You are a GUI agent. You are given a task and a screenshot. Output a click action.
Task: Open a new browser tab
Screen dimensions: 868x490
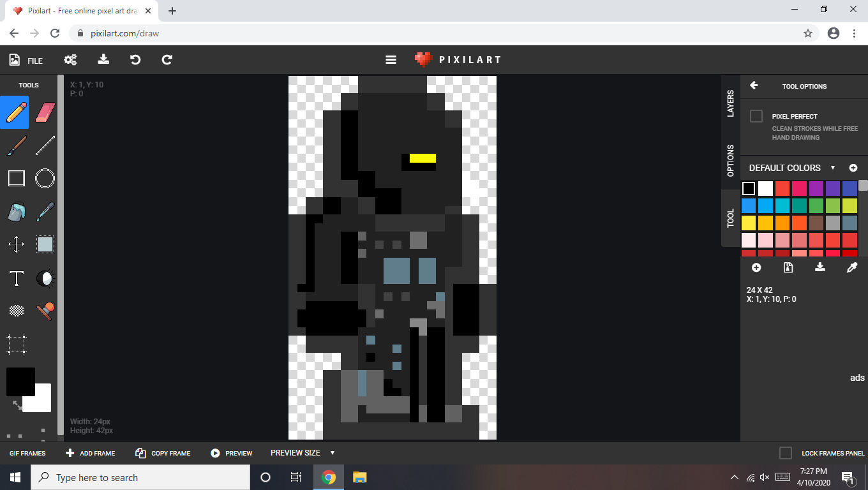coord(172,11)
